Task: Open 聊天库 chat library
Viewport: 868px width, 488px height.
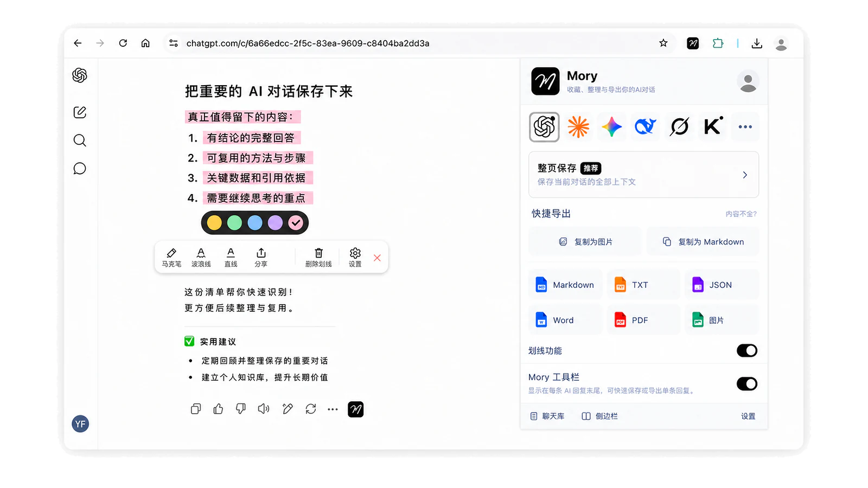Action: tap(547, 416)
